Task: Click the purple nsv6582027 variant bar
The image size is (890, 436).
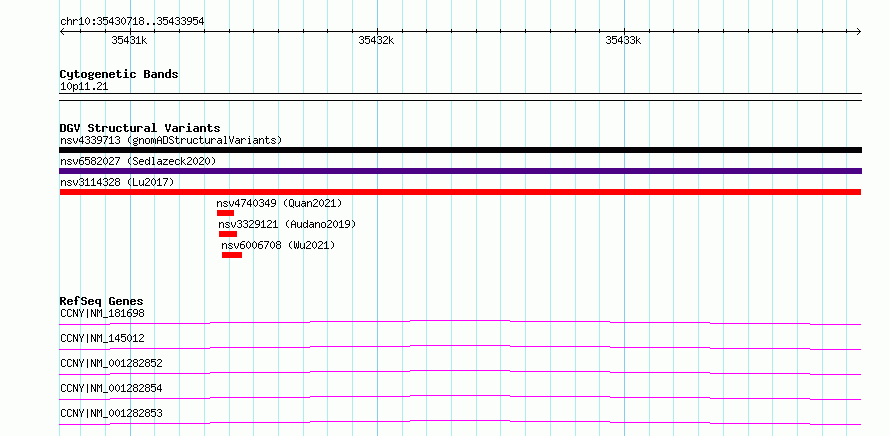Action: pos(460,171)
